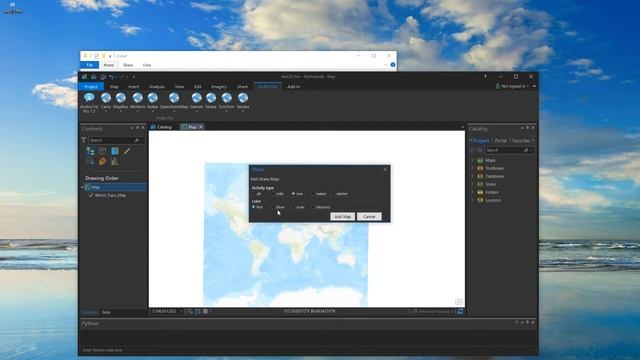Screen dimensions: 640x360
Task: Switch to the Catalog view tab
Action: [162, 127]
